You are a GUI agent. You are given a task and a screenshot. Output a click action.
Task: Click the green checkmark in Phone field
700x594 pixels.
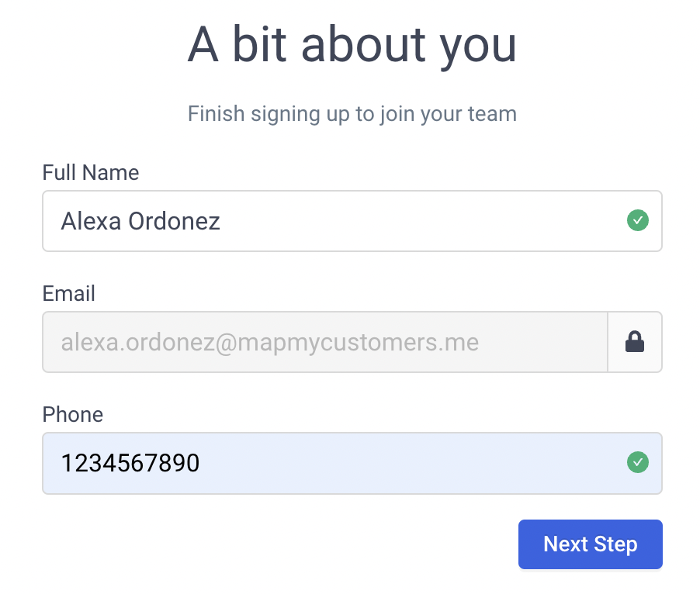tap(637, 462)
